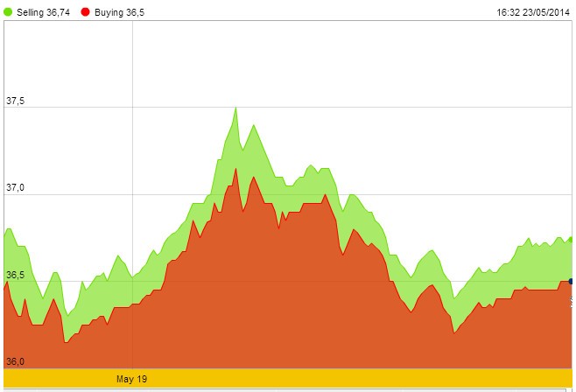Click the yellow timeline bar at the bottom
The width and height of the screenshot is (576, 392).
click(350, 379)
